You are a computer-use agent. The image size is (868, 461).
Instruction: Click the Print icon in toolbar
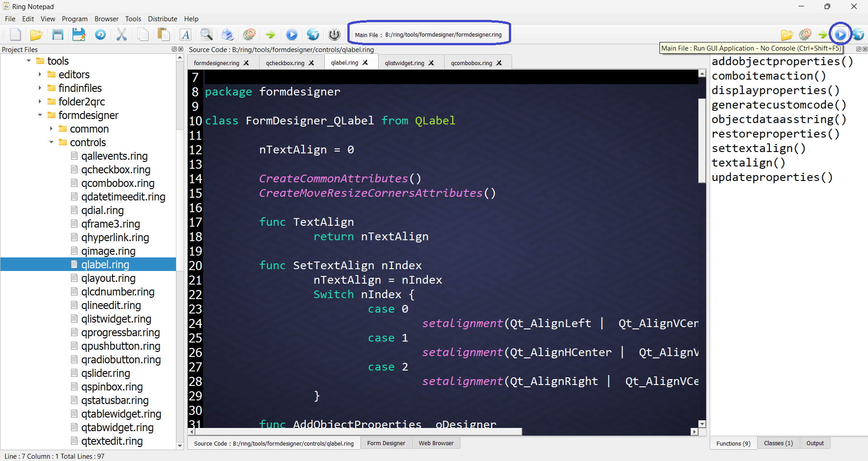[228, 35]
